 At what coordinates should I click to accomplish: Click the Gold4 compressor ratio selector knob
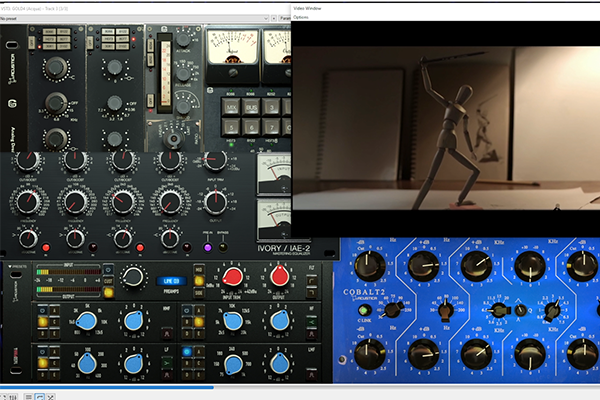[174, 139]
